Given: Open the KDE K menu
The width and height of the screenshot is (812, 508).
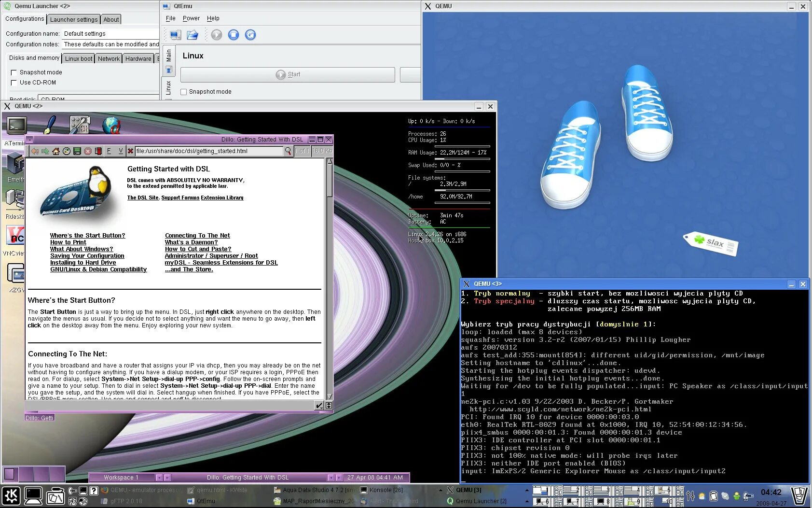Looking at the screenshot, I should (x=11, y=496).
